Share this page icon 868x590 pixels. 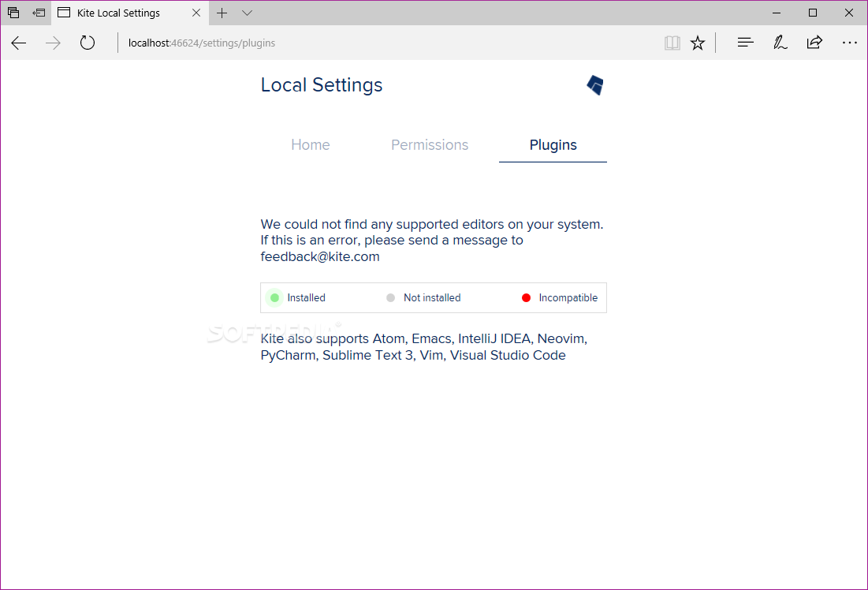click(814, 42)
